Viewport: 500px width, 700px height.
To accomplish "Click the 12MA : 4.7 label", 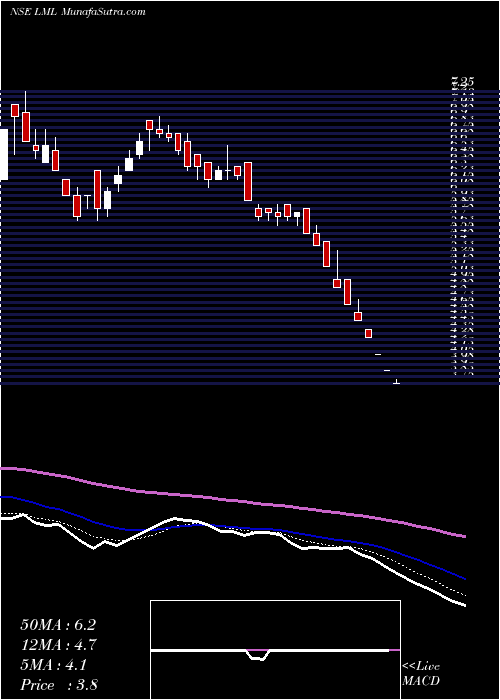I will click(58, 645).
